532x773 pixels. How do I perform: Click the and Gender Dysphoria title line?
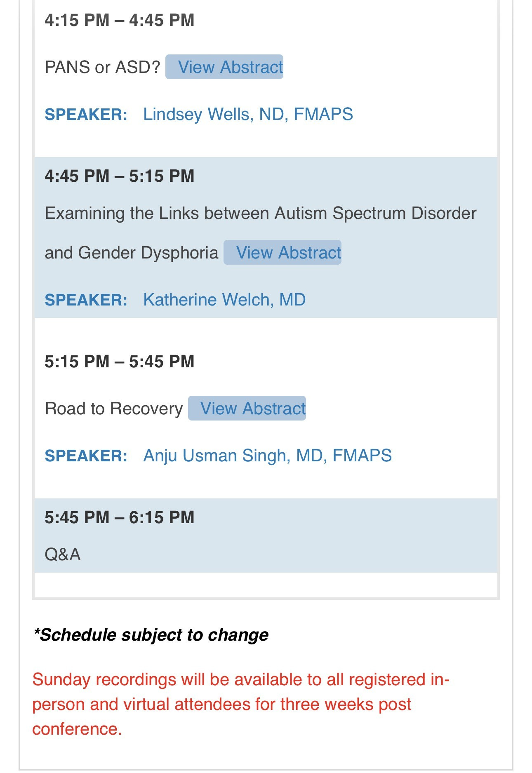[131, 253]
